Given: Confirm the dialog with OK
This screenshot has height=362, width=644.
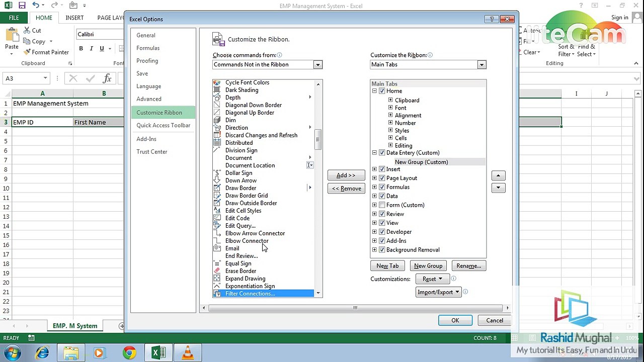Looking at the screenshot, I should coord(455,321).
